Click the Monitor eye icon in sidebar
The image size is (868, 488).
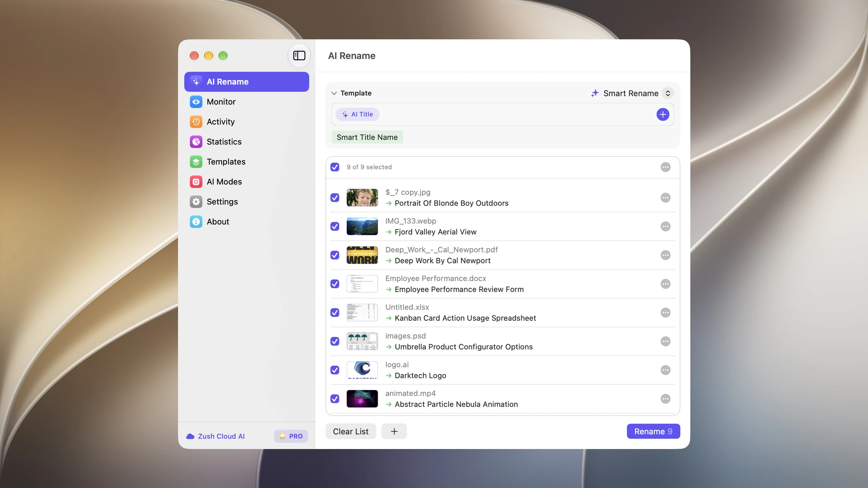[196, 102]
